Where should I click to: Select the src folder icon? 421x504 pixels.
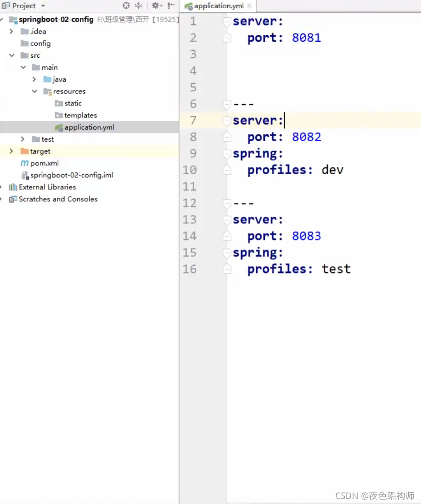24,55
